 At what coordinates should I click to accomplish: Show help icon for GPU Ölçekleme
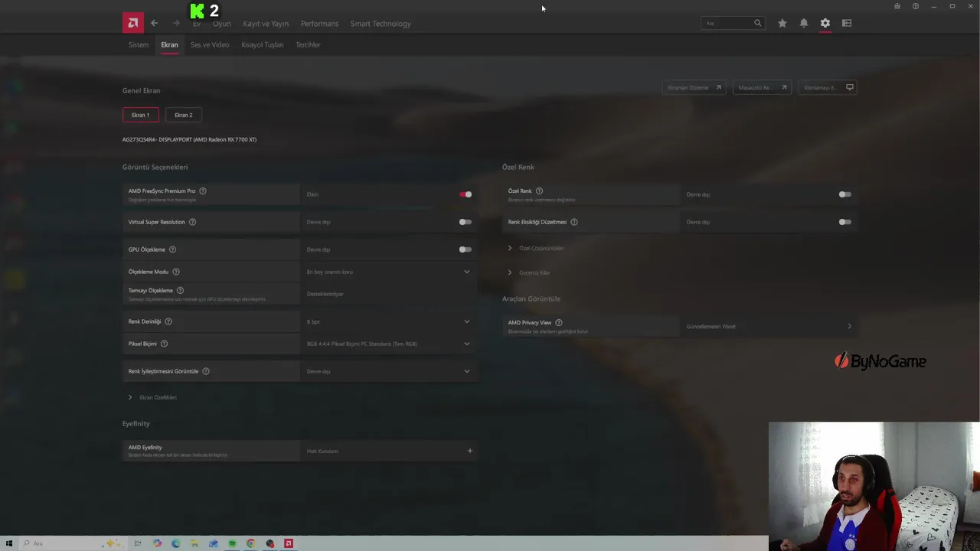172,249
